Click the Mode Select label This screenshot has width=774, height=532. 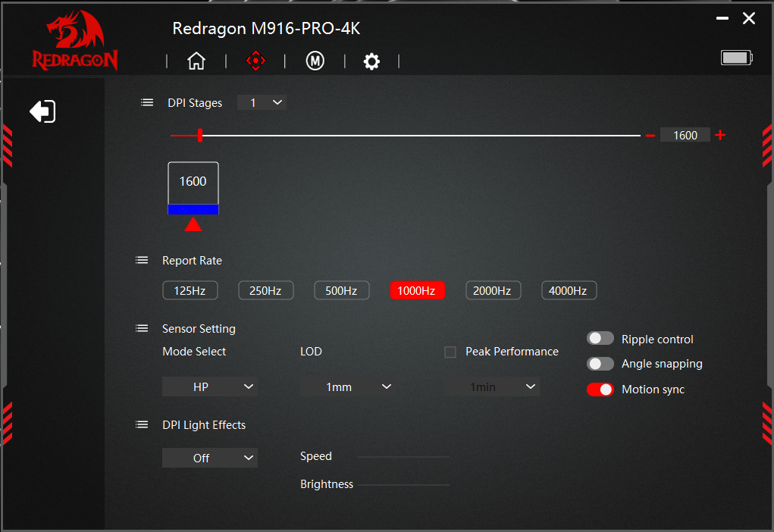(x=194, y=352)
